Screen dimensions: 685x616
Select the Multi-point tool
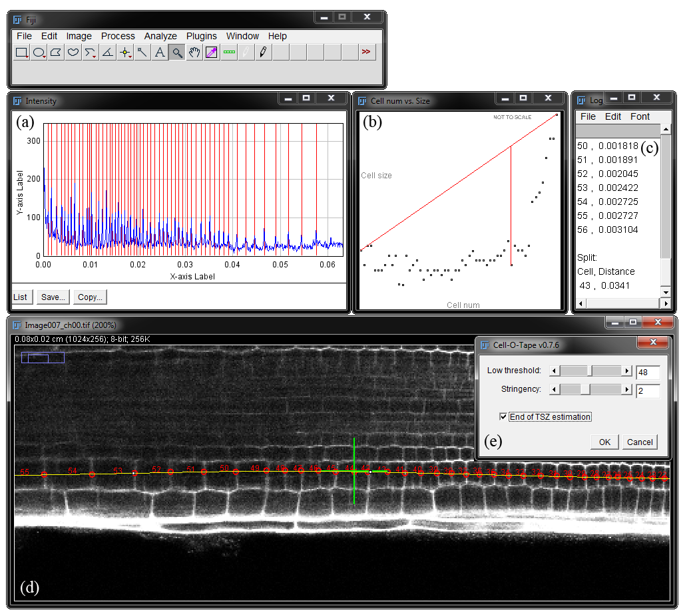pos(125,53)
